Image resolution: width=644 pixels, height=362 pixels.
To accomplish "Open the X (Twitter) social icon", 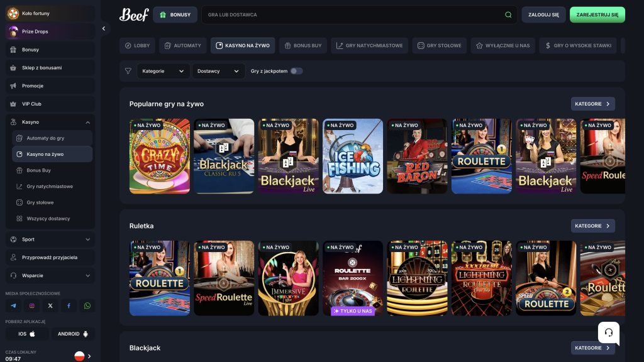I will coord(50,306).
